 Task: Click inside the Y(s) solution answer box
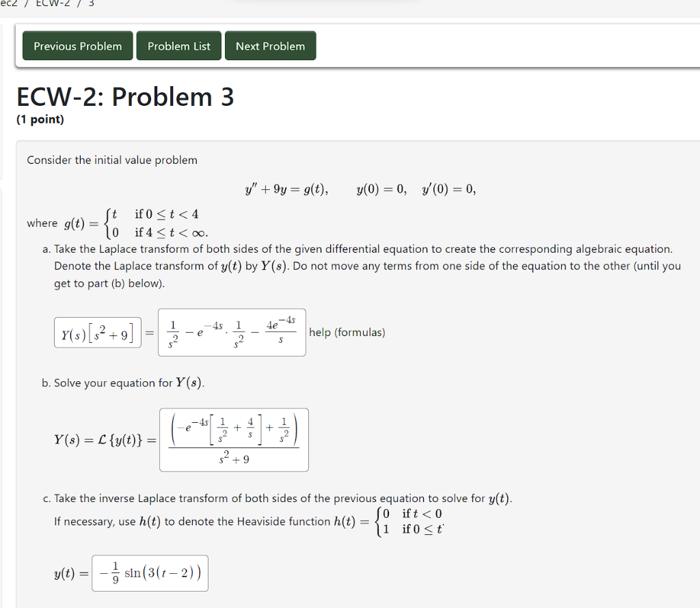tap(234, 440)
